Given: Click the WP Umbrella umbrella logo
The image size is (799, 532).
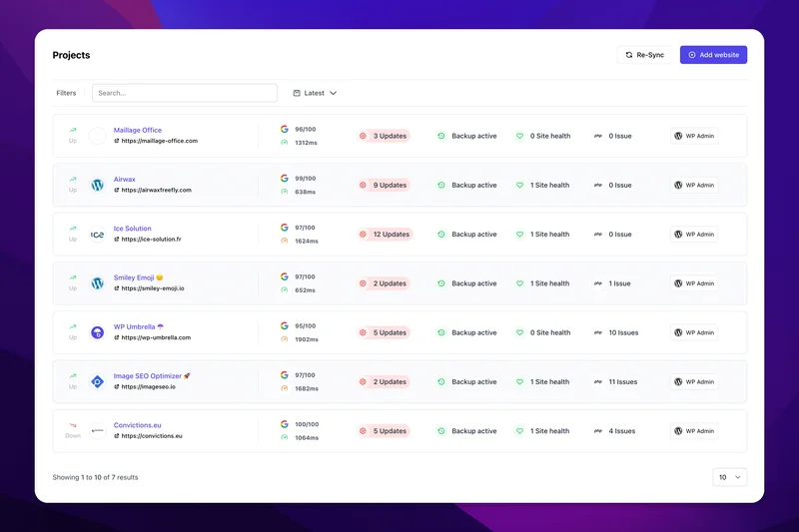Looking at the screenshot, I should pyautogui.click(x=97, y=332).
